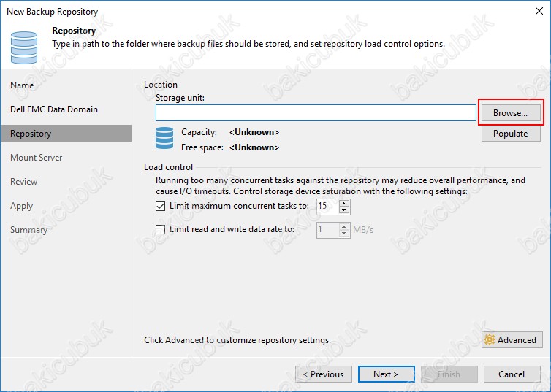Viewport: 551px width, 392px height.
Task: Click the data rate down arrow
Action: click(x=344, y=234)
